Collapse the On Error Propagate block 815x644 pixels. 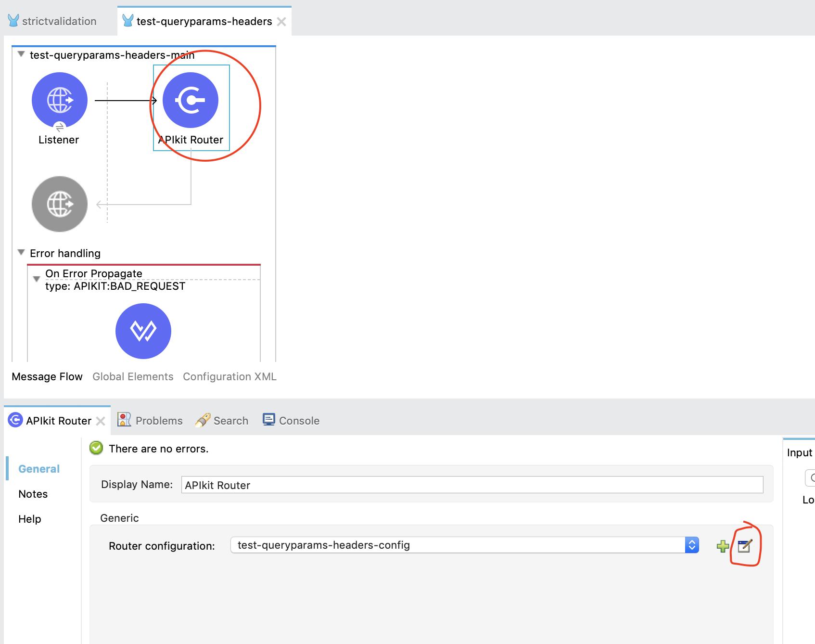click(37, 279)
